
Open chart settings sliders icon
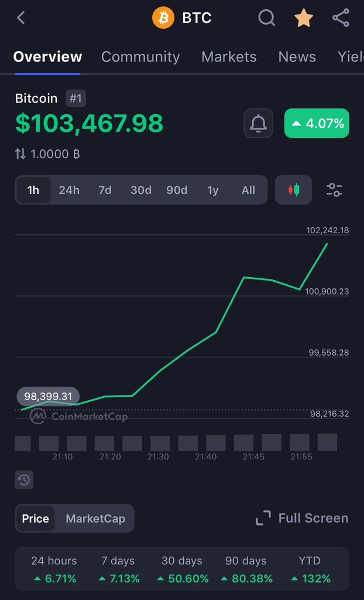coord(334,190)
